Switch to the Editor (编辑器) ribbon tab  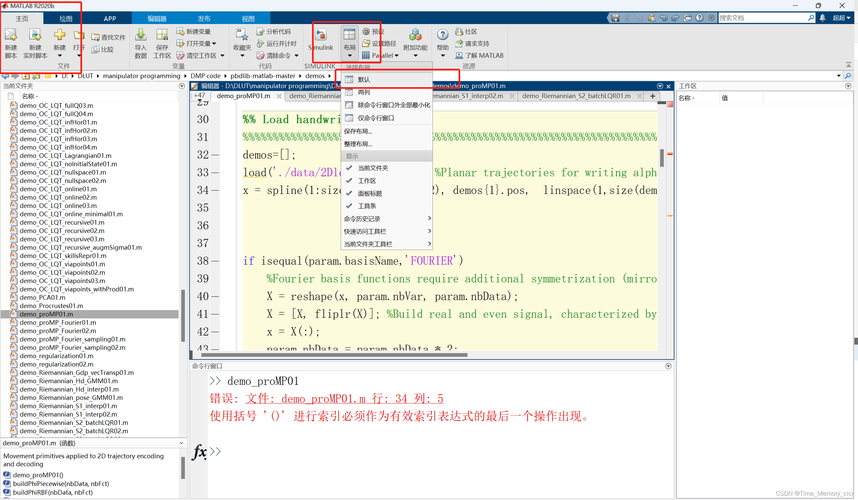pyautogui.click(x=157, y=18)
